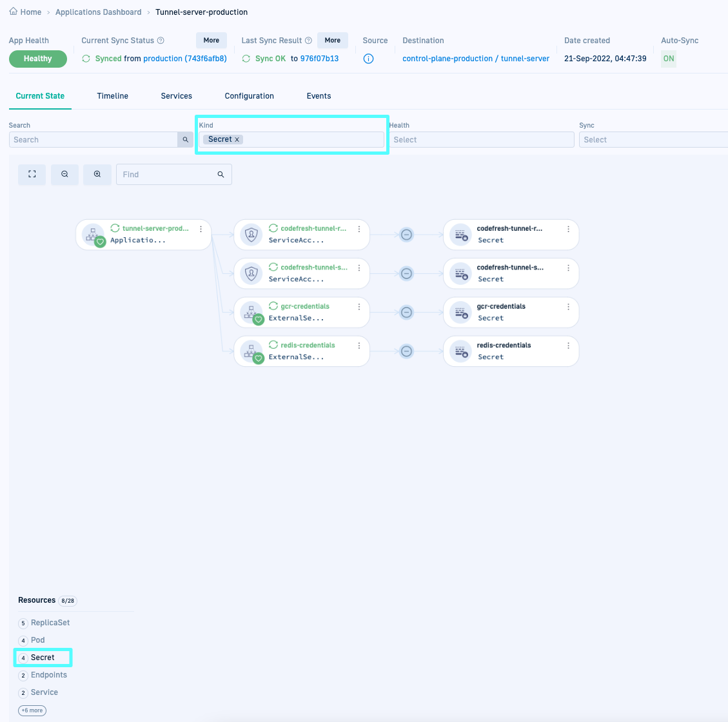Open the control-plane-production / tunnel-server destination link
The height and width of the screenshot is (722, 728).
coord(476,59)
